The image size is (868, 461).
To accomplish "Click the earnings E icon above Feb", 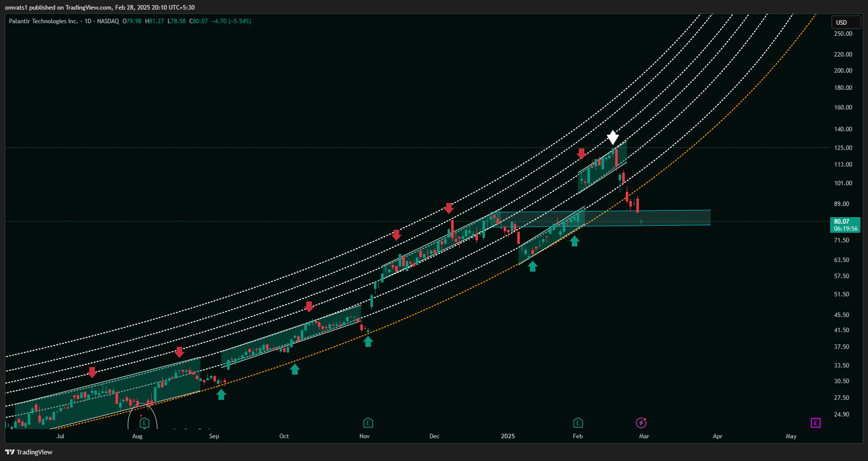I will click(578, 423).
